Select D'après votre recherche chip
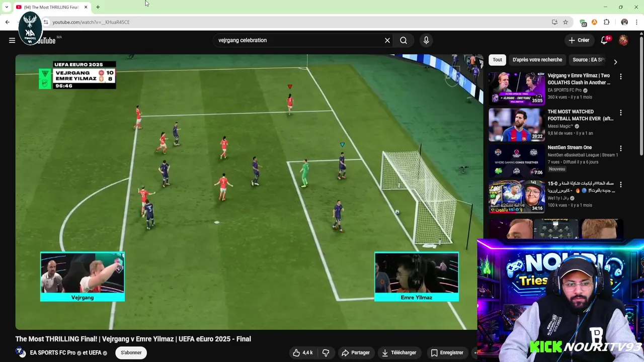Screen dimensions: 644x362 (537, 60)
